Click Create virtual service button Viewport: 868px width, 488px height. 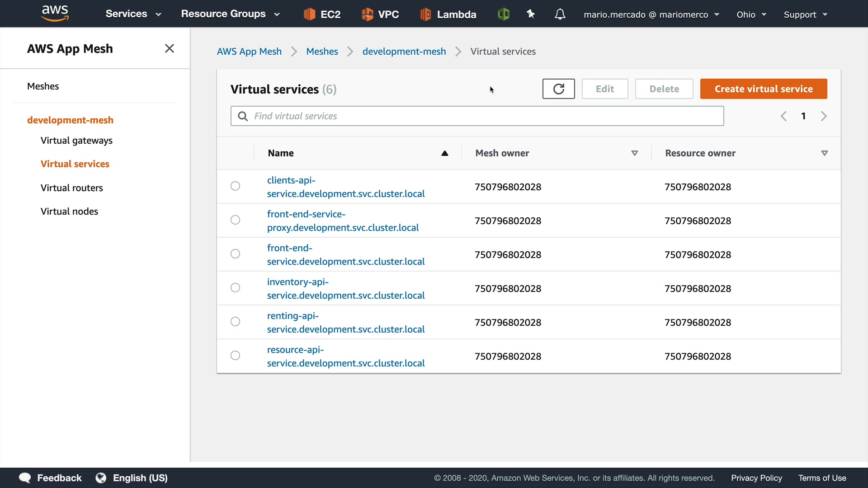tap(763, 89)
